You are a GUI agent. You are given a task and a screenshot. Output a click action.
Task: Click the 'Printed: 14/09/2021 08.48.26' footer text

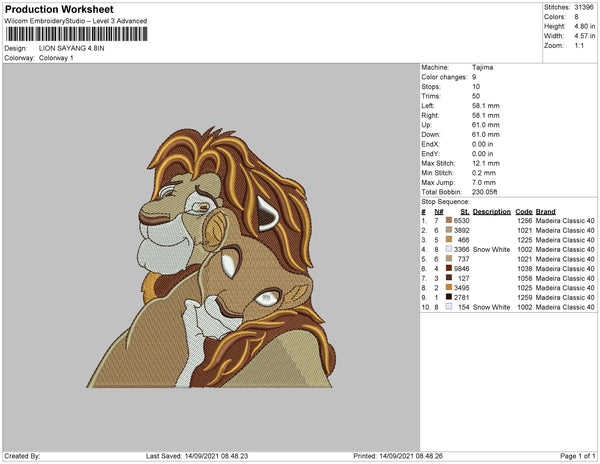tap(398, 456)
